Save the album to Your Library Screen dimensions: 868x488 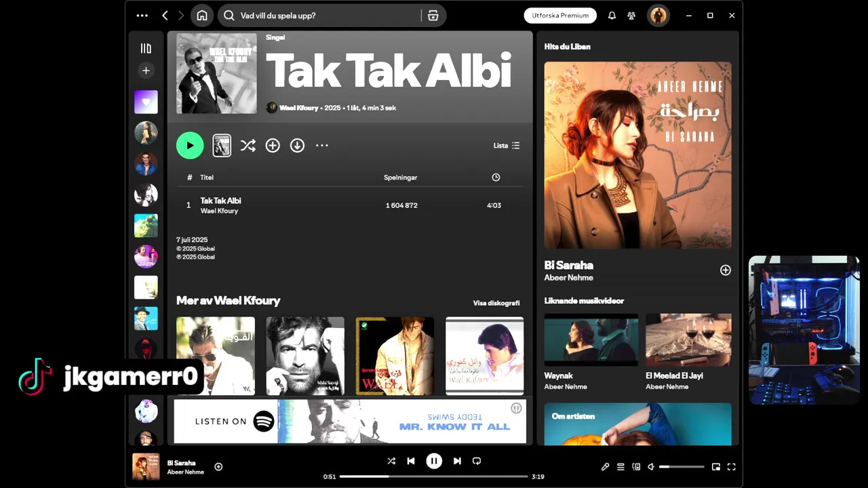273,146
